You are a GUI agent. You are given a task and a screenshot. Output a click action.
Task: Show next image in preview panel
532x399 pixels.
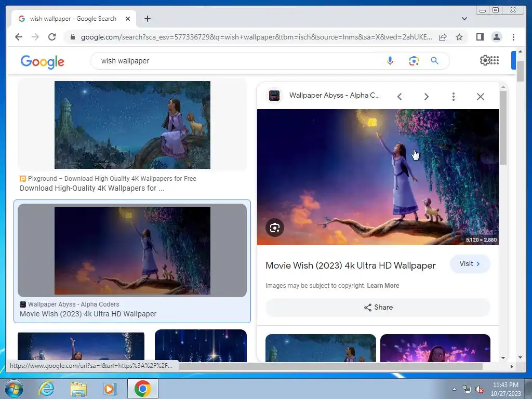pos(427,97)
